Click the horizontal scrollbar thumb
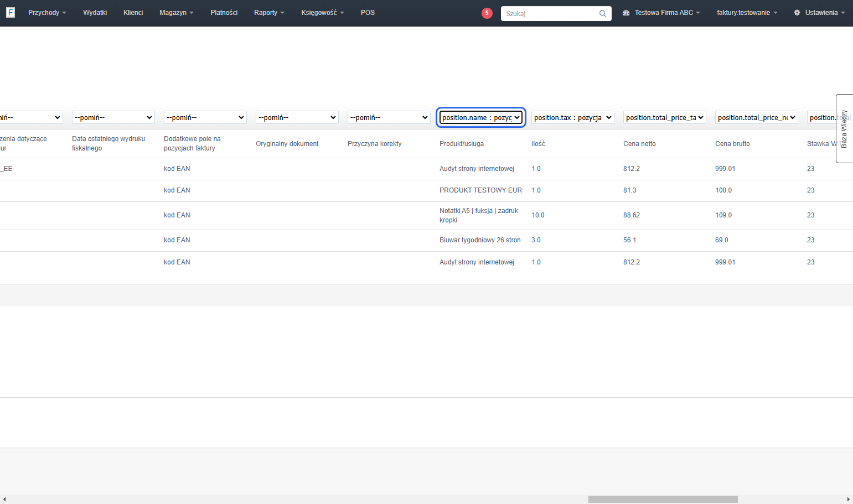The image size is (853, 504). point(663,499)
